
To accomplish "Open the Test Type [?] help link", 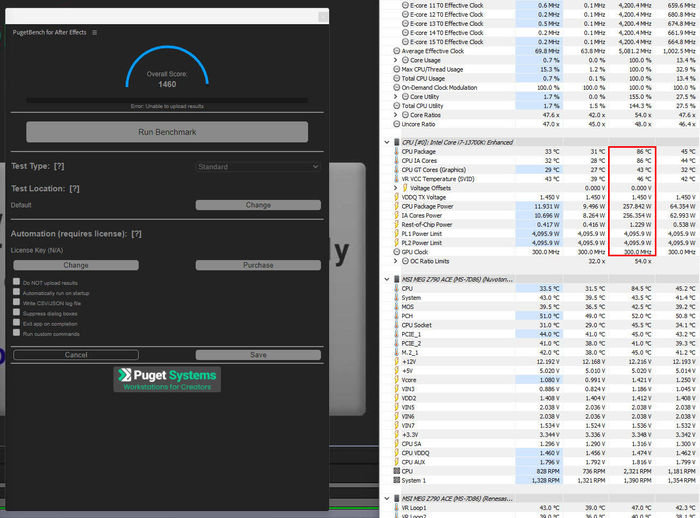I will coord(59,166).
